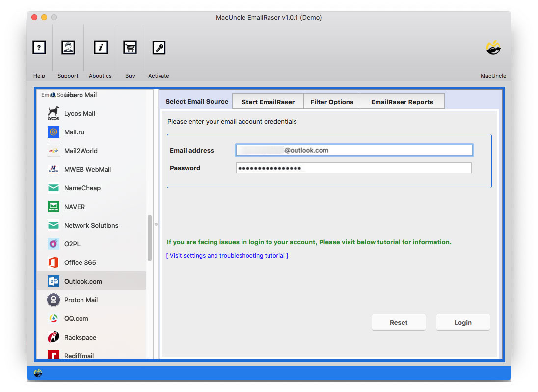Select the Mail2World icon
This screenshot has width=538, height=392.
(x=53, y=151)
